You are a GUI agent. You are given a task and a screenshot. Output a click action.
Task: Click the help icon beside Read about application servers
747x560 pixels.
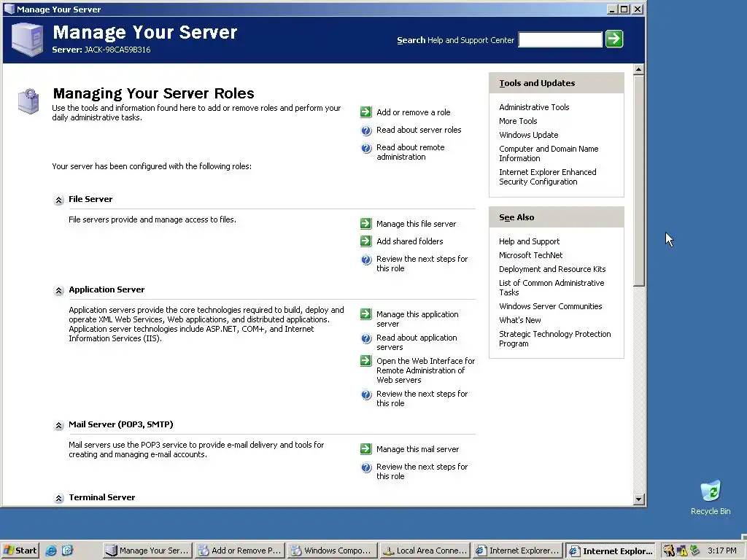click(x=366, y=338)
